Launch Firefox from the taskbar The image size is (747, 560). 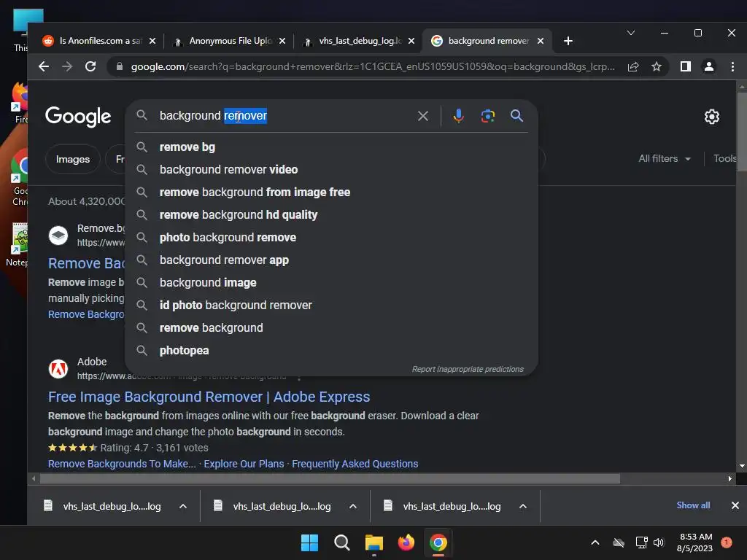click(406, 542)
